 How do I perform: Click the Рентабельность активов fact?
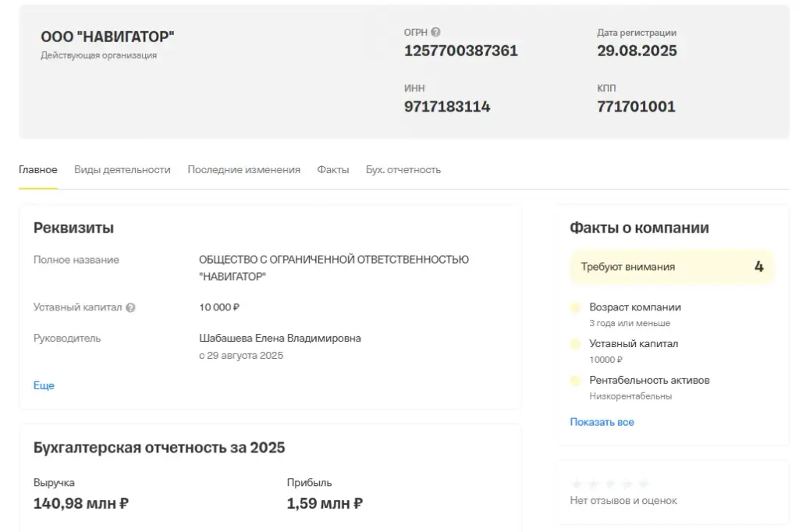click(x=649, y=380)
